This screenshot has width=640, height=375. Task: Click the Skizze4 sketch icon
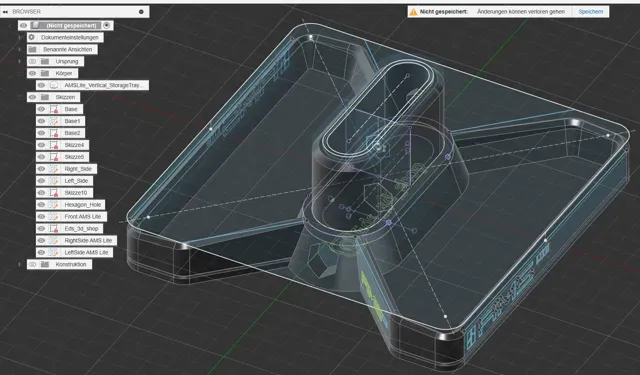tap(54, 145)
